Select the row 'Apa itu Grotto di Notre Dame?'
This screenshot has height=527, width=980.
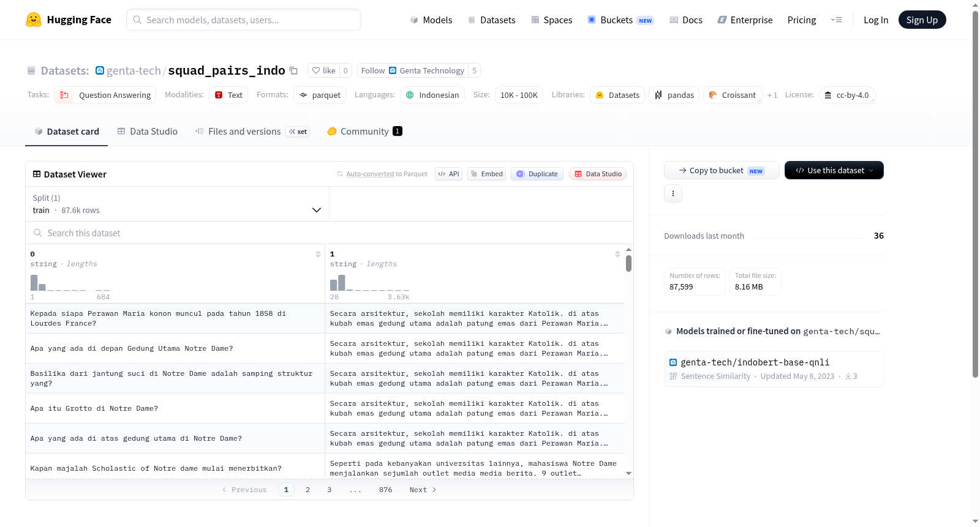[325, 408]
